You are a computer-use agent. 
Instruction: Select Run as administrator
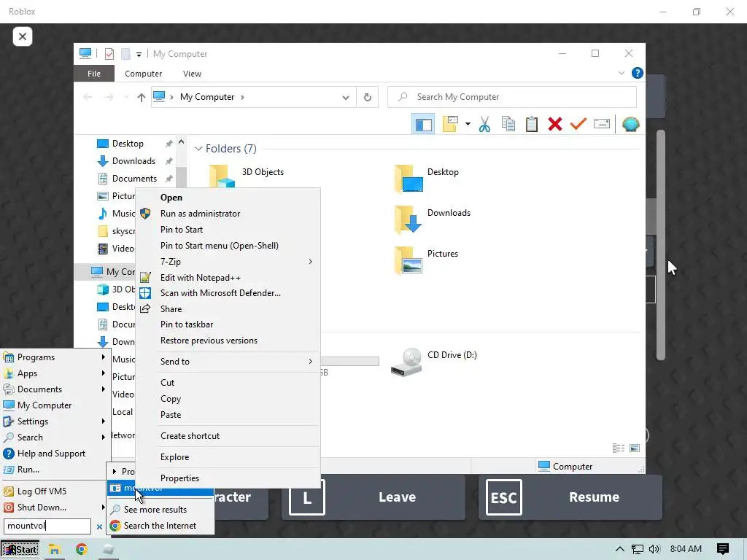[228, 214]
